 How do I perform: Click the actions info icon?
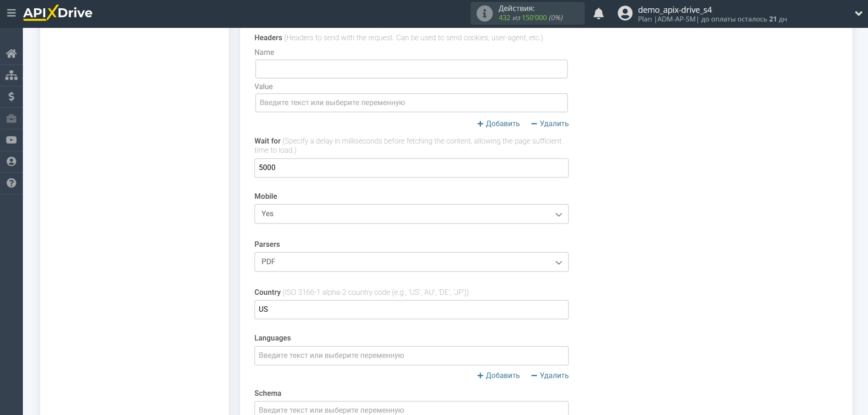(x=484, y=13)
